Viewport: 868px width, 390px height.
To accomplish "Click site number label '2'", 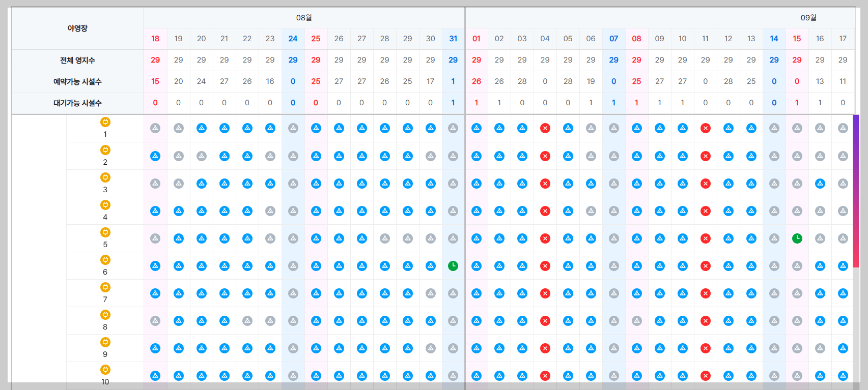I will point(105,162).
